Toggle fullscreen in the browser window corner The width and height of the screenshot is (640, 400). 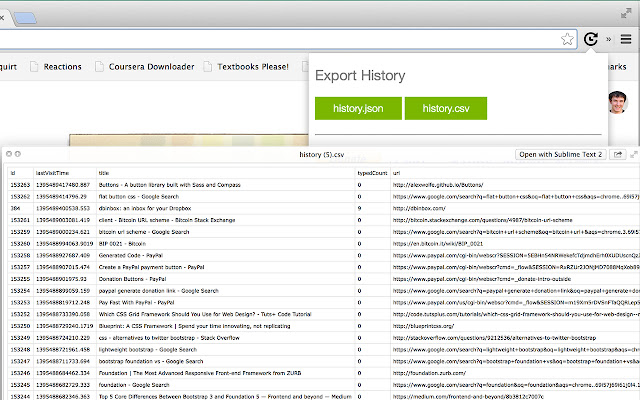[x=626, y=13]
